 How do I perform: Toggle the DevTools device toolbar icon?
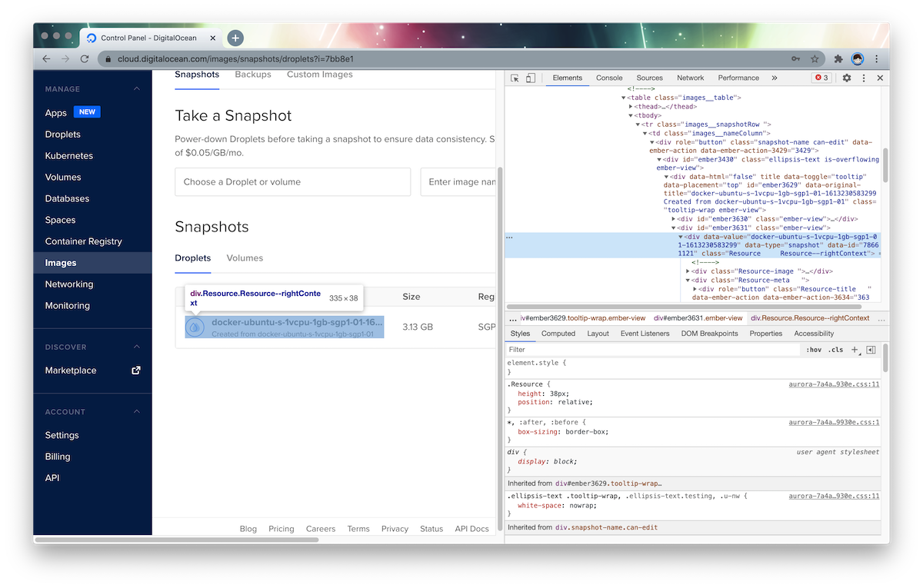(x=531, y=78)
